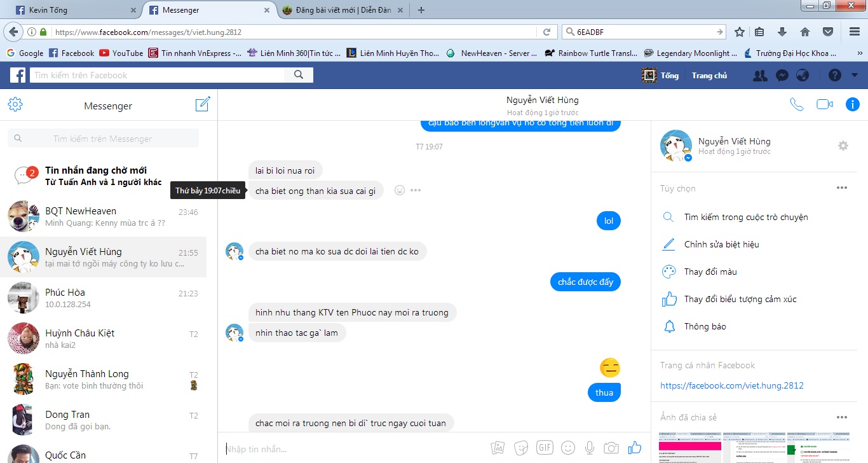
Task: Start a video chat from chat header
Action: click(825, 105)
